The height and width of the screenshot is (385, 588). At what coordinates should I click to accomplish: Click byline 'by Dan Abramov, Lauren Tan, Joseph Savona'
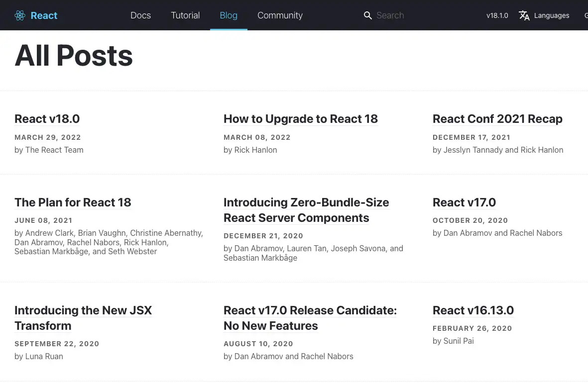pyautogui.click(x=313, y=253)
